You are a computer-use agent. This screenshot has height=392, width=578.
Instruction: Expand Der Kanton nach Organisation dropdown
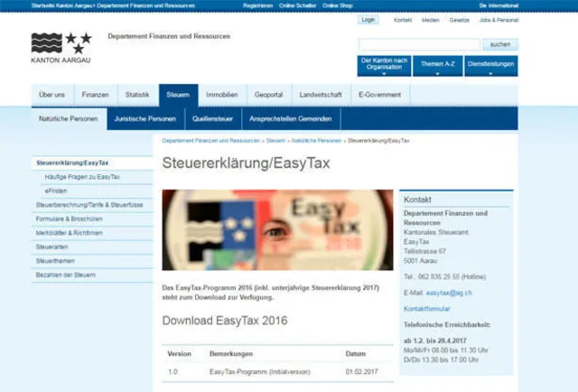coord(384,66)
